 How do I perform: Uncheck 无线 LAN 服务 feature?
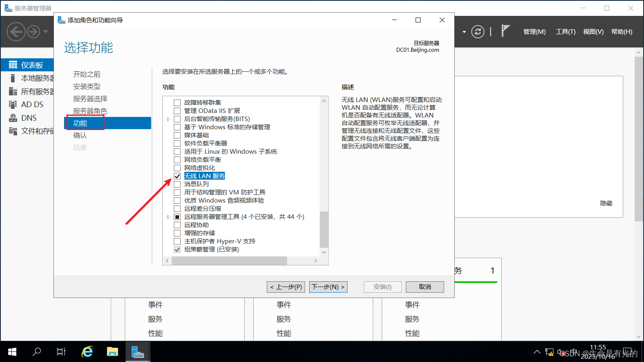click(x=177, y=176)
